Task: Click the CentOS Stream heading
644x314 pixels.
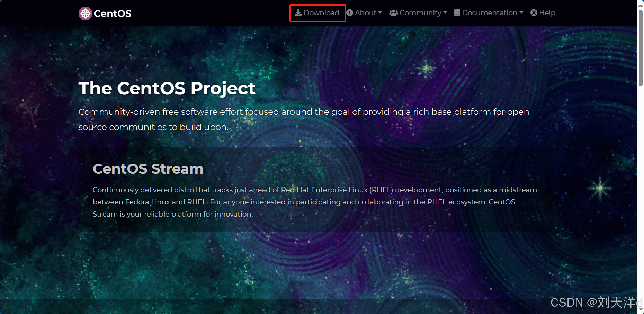Action: (148, 169)
